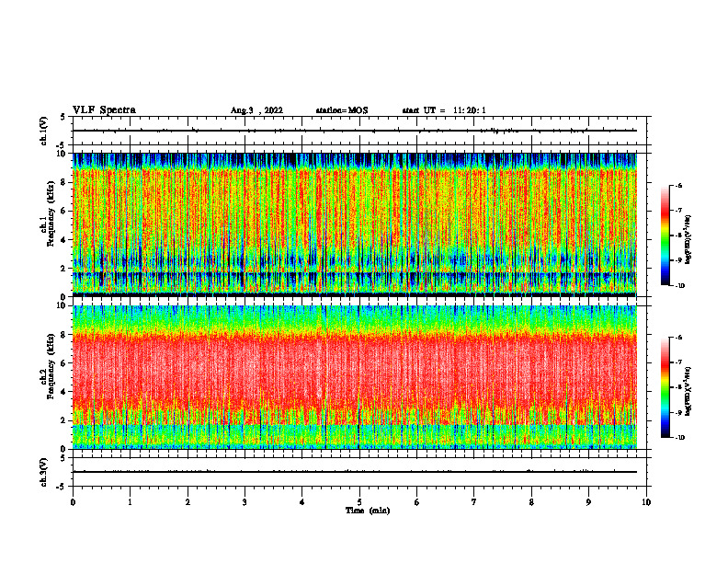
Task: Click time axis tick label "0"
Action: 73,502
